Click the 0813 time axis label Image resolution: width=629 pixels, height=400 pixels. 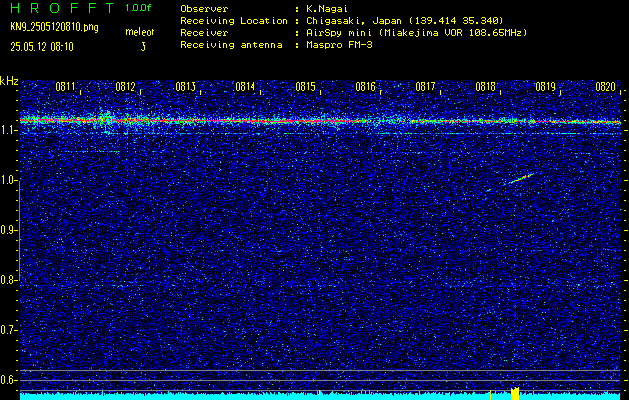click(185, 87)
